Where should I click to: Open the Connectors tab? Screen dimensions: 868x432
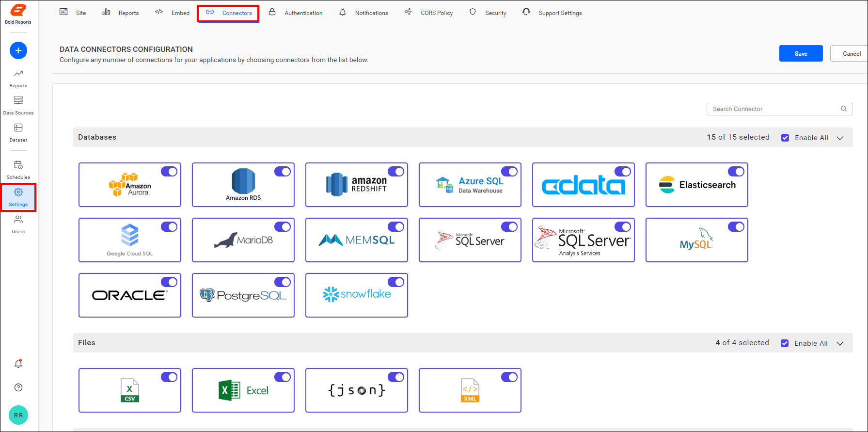228,13
